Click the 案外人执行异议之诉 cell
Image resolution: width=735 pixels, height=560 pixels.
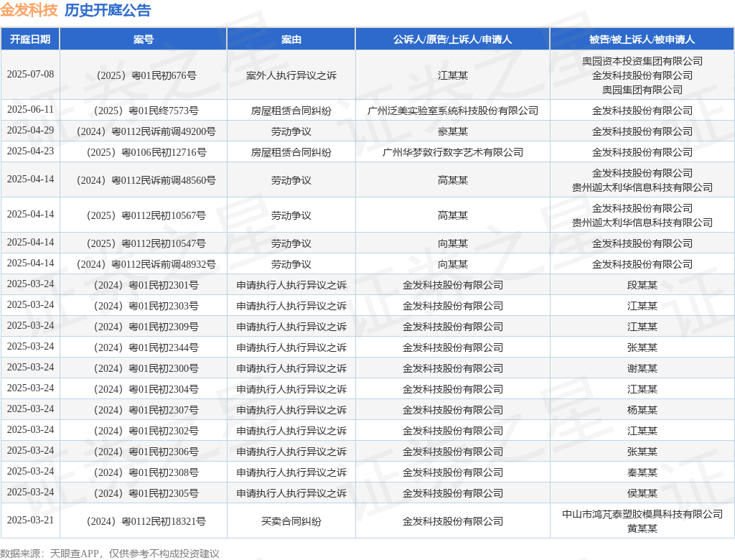[x=291, y=75]
